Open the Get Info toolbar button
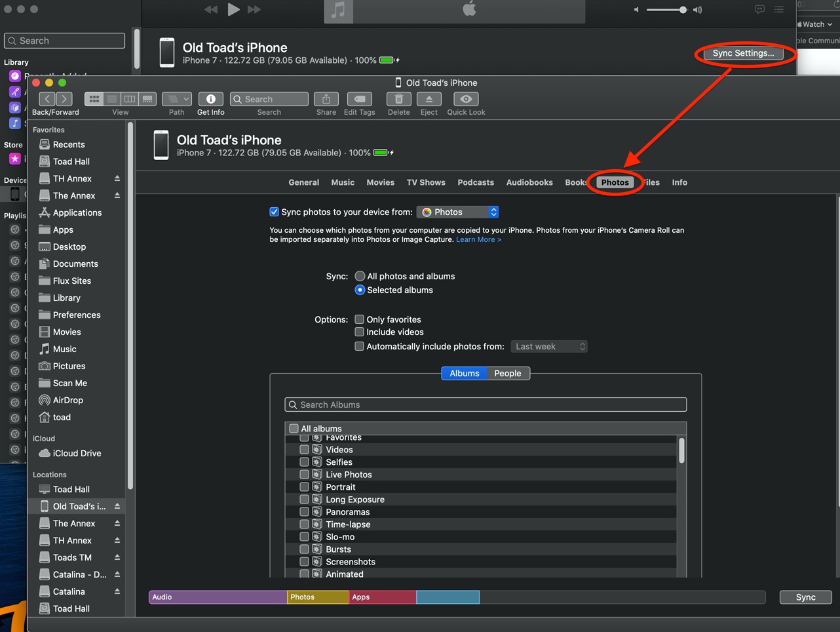 click(x=211, y=99)
